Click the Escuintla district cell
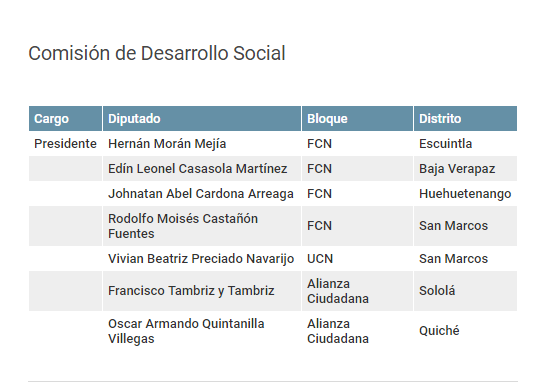547x388 pixels. [445, 144]
